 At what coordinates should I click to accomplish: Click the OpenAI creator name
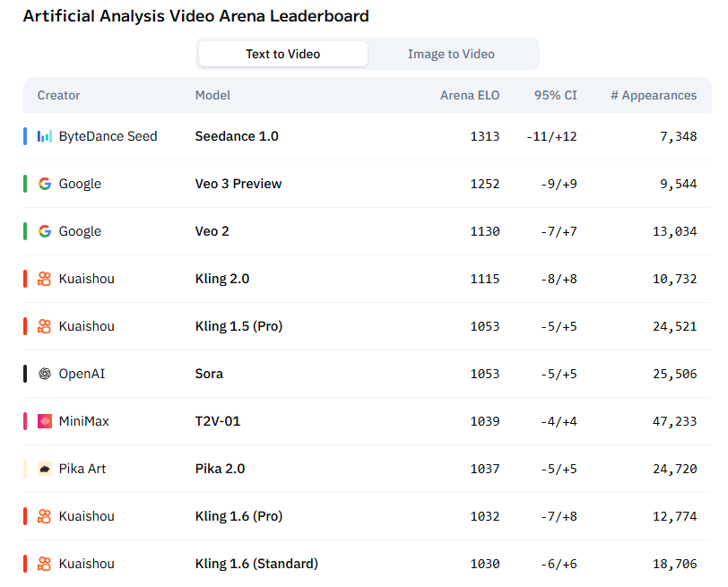(82, 374)
